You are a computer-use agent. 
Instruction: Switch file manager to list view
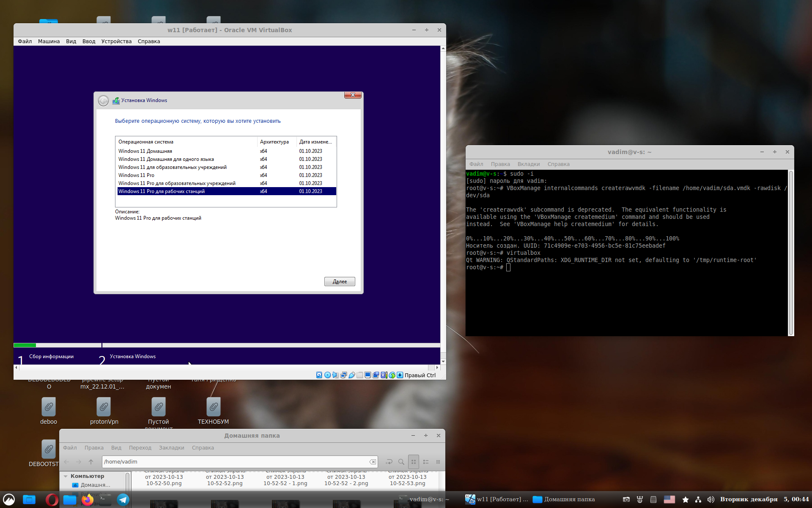click(x=426, y=462)
